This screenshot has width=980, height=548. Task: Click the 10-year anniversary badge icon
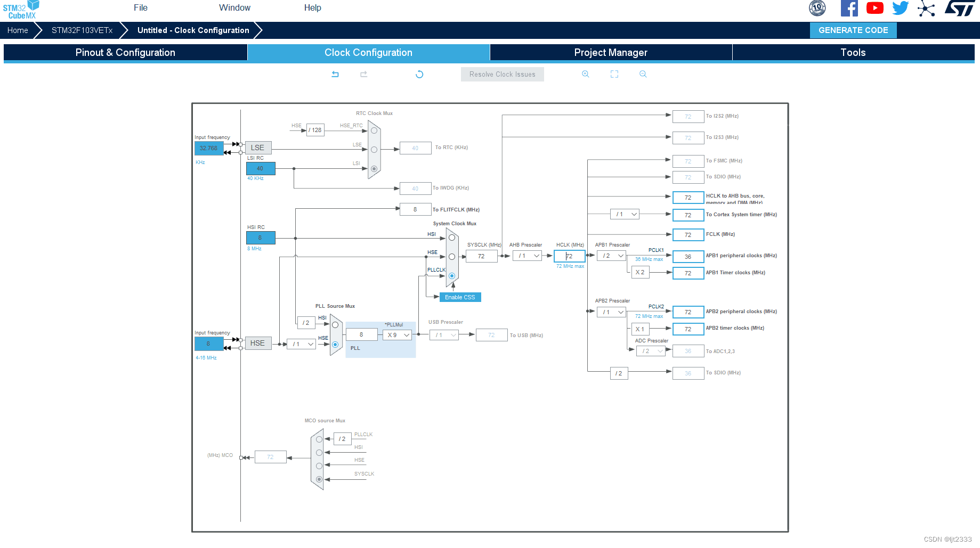[817, 8]
